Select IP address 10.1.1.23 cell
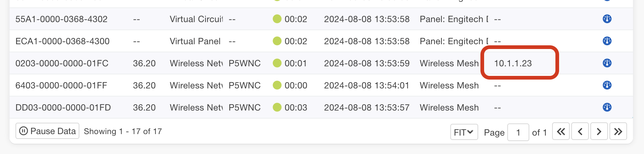This screenshot has width=644, height=154. 513,63
